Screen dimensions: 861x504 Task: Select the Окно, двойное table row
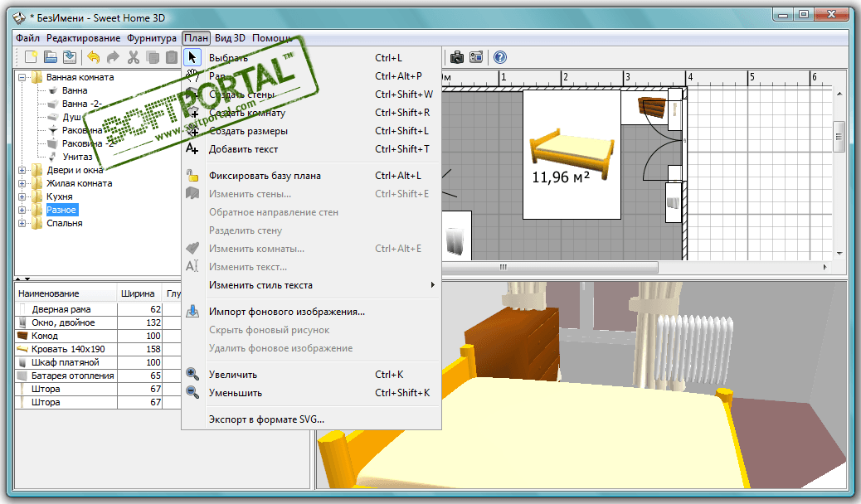pos(98,322)
